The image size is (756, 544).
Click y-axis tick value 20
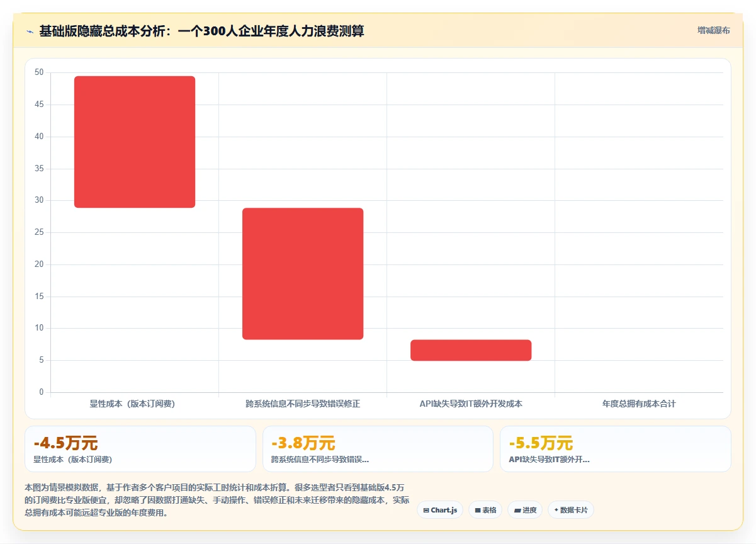(39, 264)
